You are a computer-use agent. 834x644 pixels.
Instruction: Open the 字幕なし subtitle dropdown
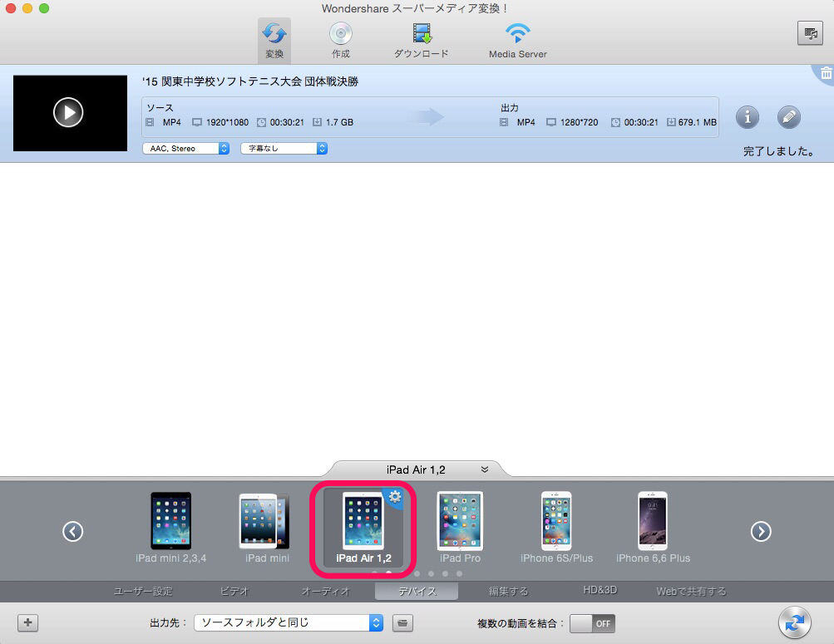284,148
